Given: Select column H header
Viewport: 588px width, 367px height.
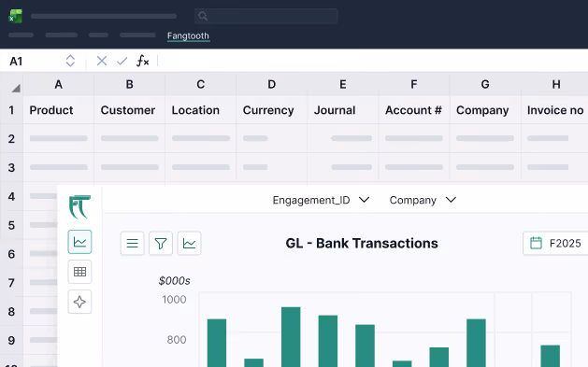Looking at the screenshot, I should 556,84.
